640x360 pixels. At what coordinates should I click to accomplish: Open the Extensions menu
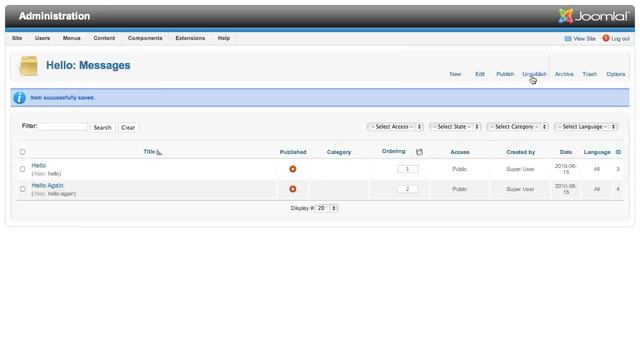coord(190,38)
